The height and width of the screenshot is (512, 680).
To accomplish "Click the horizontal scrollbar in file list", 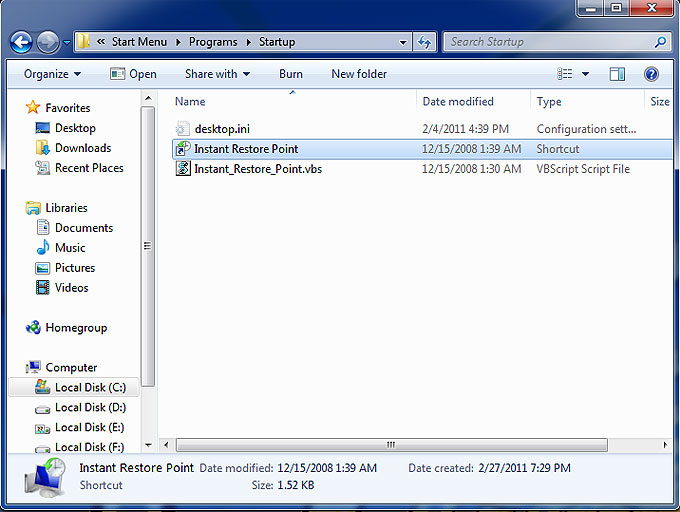I will [390, 445].
